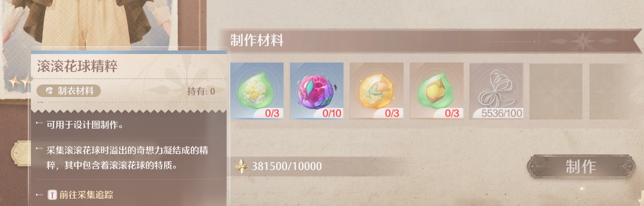
Task: Click the 制衣材料 category tag
Action: 69,91
